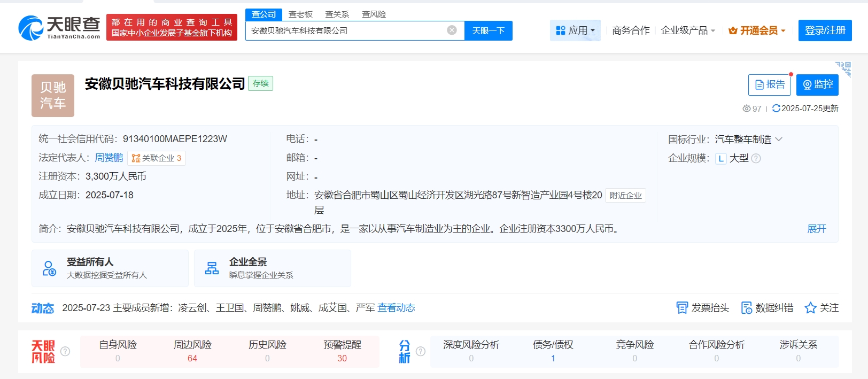Viewport: 868px width, 379px height.
Task: Click the 贝驰汽车 company logo tile
Action: click(53, 96)
